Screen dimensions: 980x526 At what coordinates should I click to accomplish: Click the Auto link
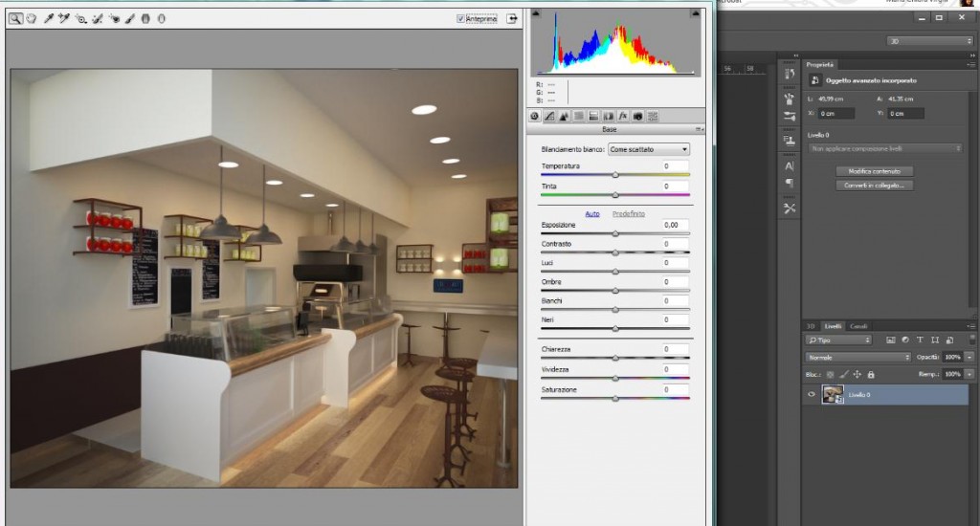(x=591, y=213)
